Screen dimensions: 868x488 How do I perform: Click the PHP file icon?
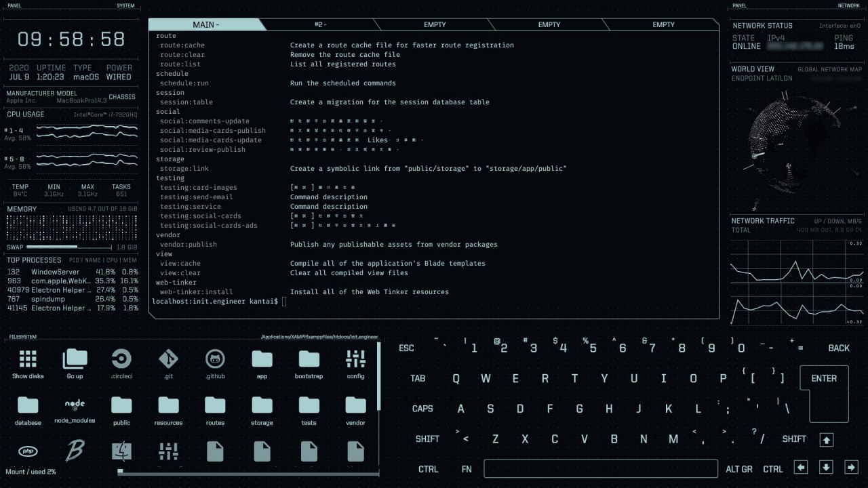point(28,451)
